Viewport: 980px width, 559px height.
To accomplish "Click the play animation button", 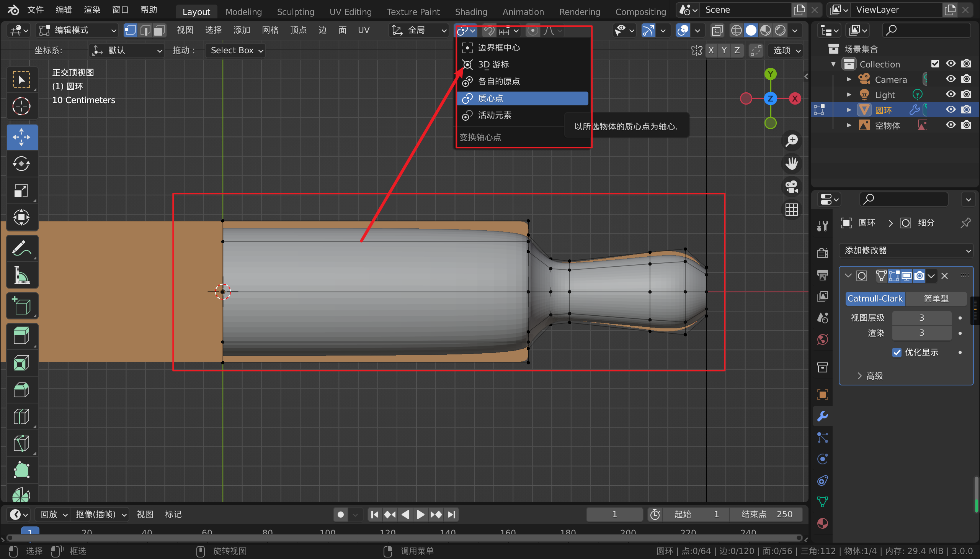I will pos(420,514).
